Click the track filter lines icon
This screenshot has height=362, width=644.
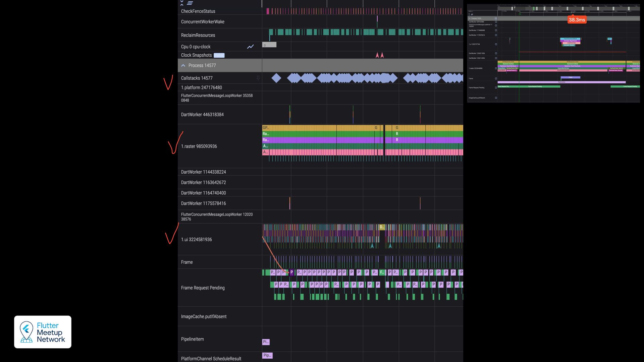coord(190,3)
